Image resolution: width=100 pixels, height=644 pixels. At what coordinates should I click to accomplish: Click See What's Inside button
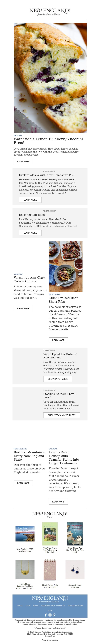tap(58, 379)
